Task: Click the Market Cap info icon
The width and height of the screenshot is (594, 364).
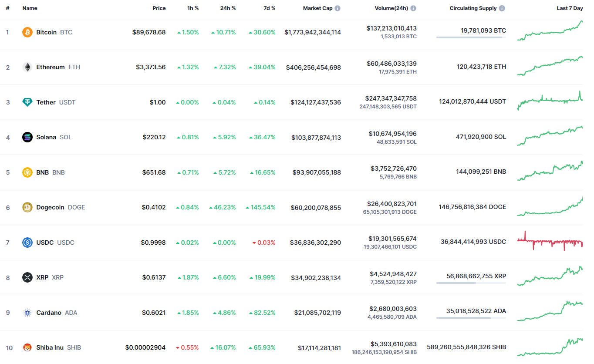Action: pos(337,8)
